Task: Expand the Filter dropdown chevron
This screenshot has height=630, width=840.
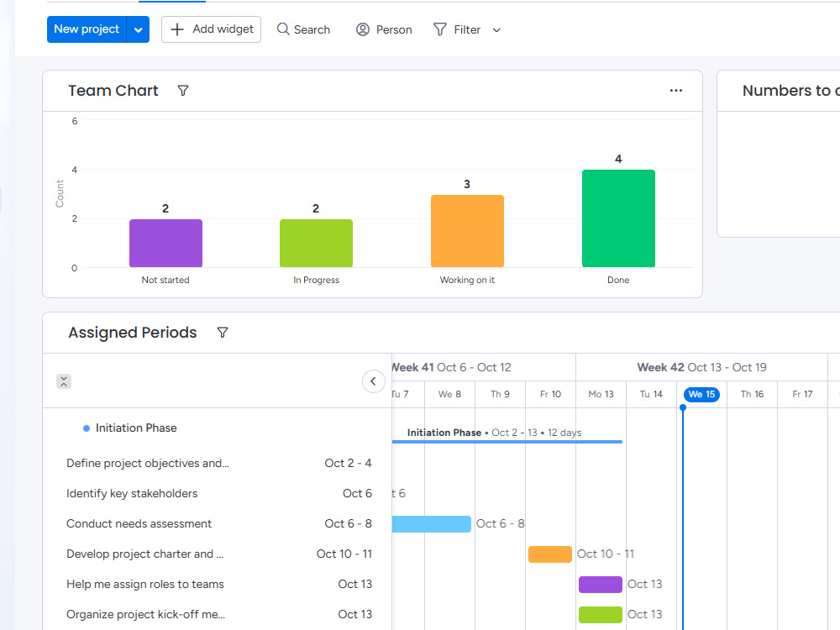Action: click(x=496, y=30)
